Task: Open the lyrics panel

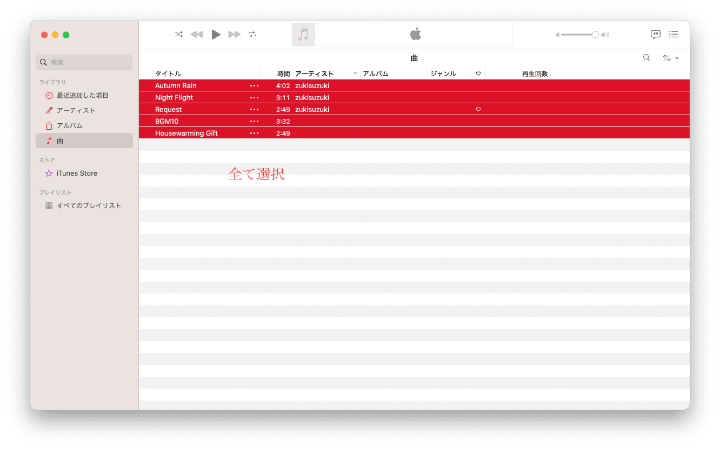Action: click(x=656, y=34)
